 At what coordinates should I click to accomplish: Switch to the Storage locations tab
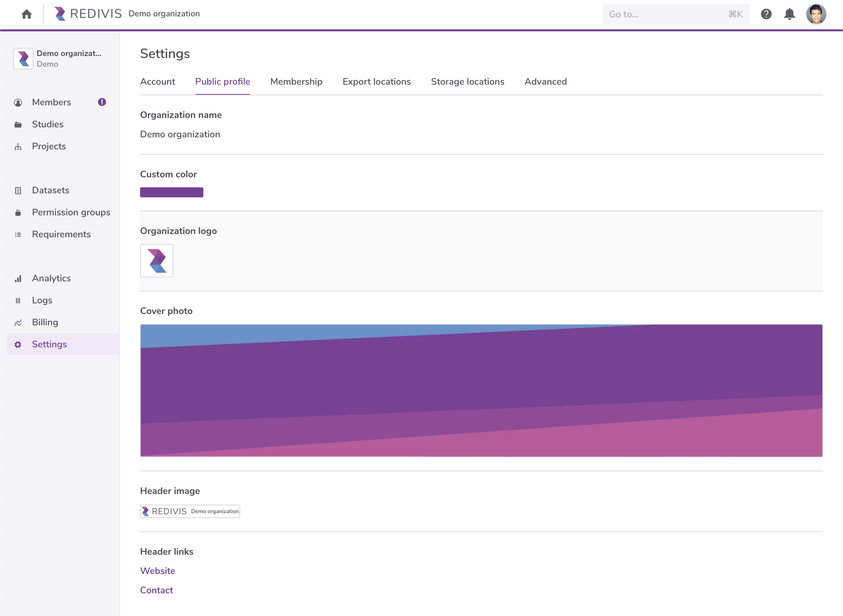[468, 82]
